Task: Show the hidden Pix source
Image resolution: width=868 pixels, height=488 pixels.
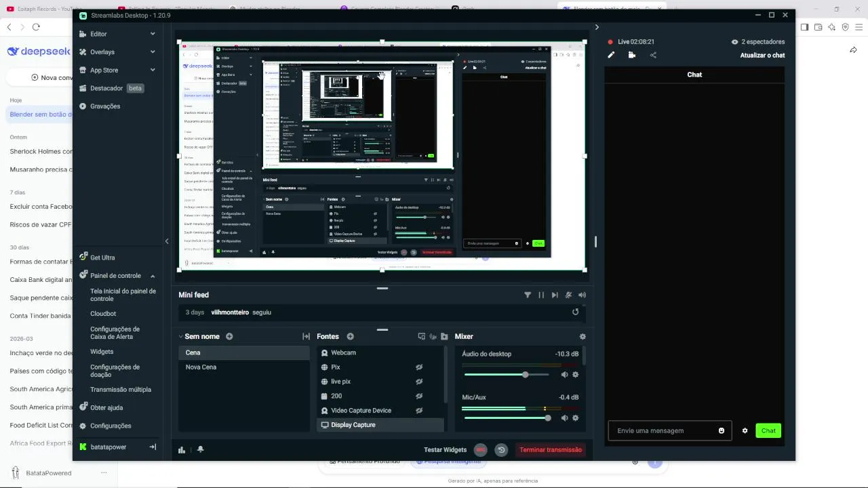Action: pyautogui.click(x=419, y=367)
